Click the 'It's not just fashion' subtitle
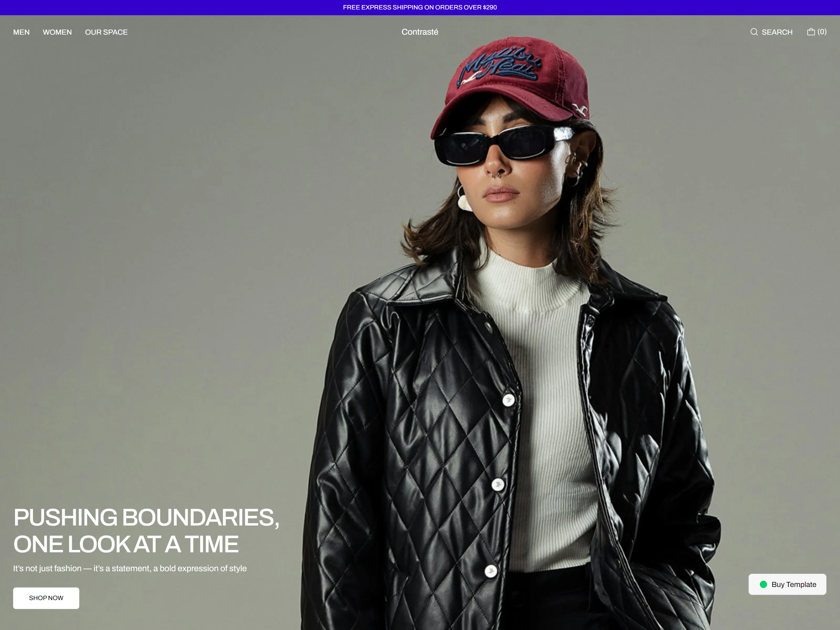 click(130, 568)
